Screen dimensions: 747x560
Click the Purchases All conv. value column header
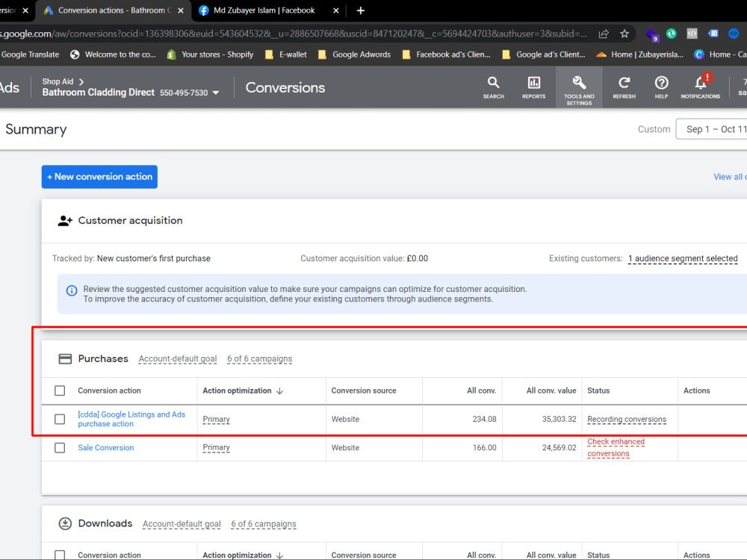click(551, 391)
